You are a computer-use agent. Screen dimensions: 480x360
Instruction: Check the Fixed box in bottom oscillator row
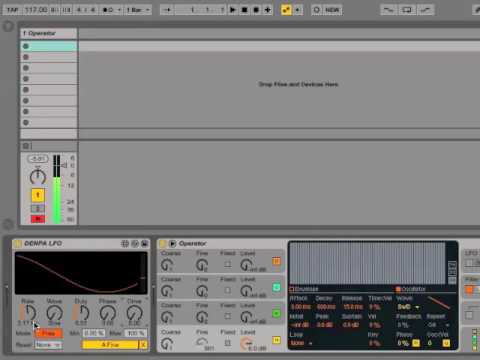228,343
